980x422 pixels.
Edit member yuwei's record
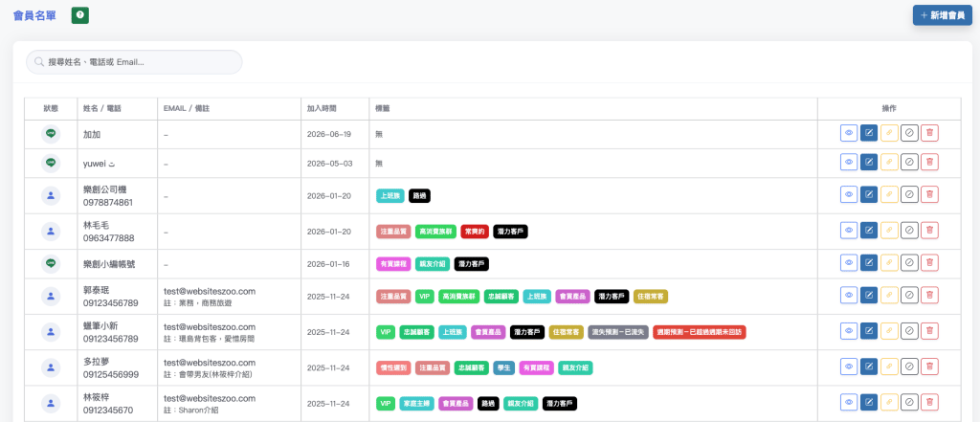tap(869, 162)
